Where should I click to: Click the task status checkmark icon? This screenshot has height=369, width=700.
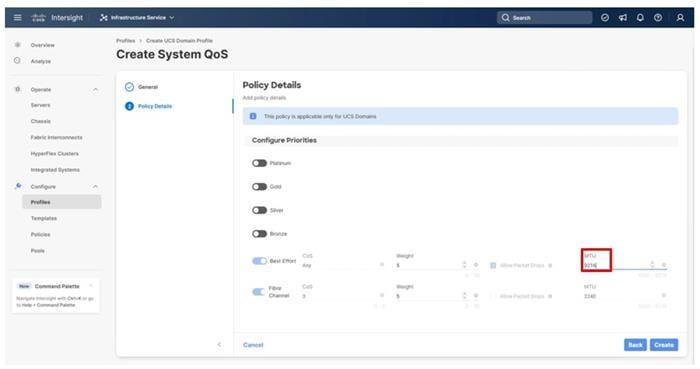pyautogui.click(x=605, y=17)
